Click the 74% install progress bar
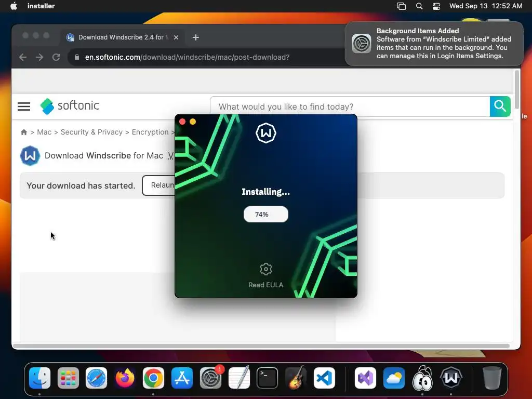 [x=265, y=214]
